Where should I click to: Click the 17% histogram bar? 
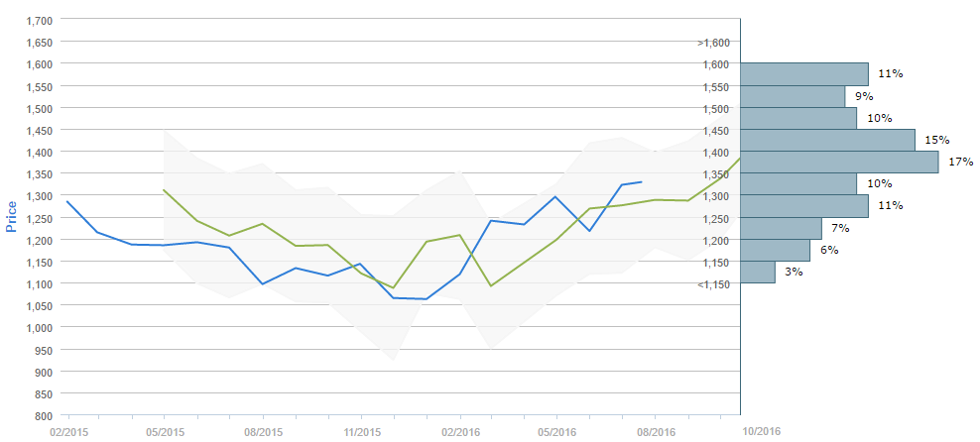839,162
